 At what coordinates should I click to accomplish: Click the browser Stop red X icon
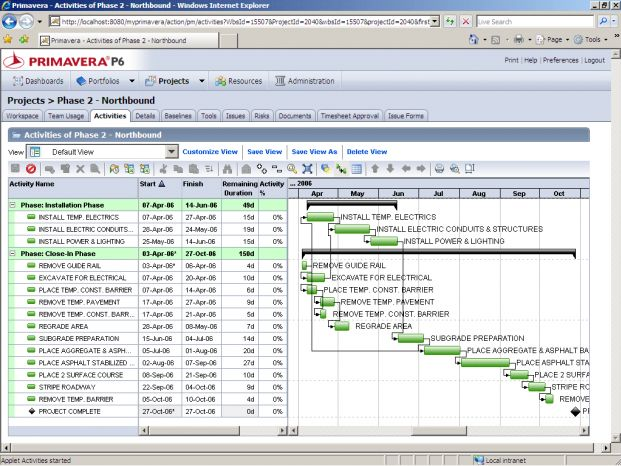click(466, 21)
